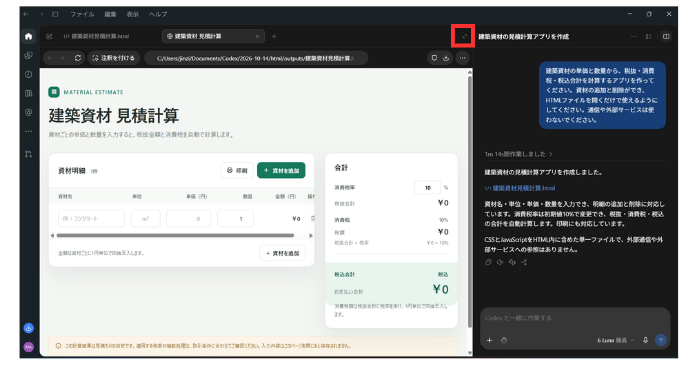
Task: Add a new tab with the plus icon
Action: tap(274, 36)
